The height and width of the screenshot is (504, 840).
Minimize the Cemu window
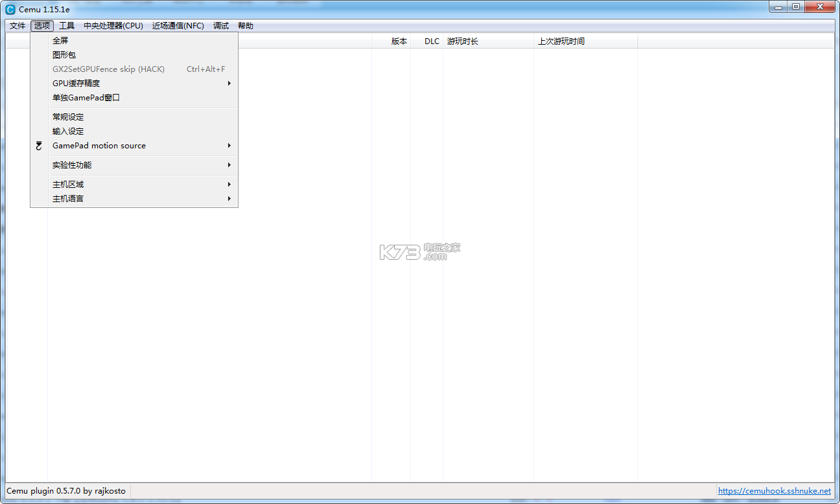coord(778,7)
